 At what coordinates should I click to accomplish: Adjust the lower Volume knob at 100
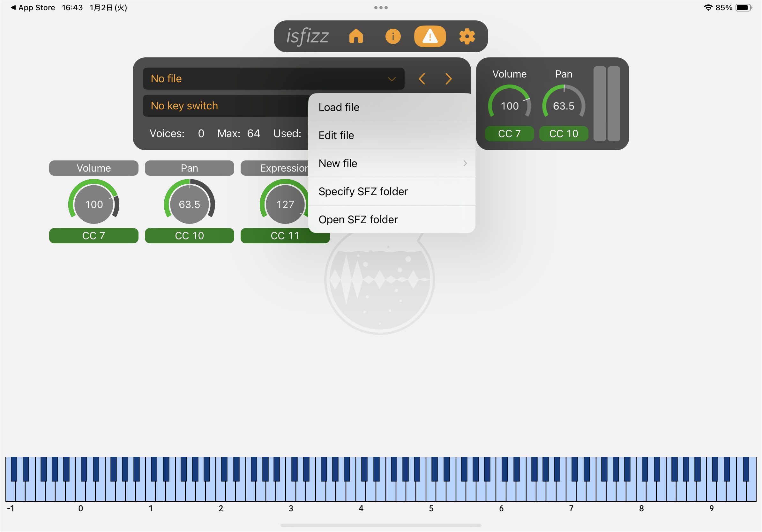[x=93, y=202]
